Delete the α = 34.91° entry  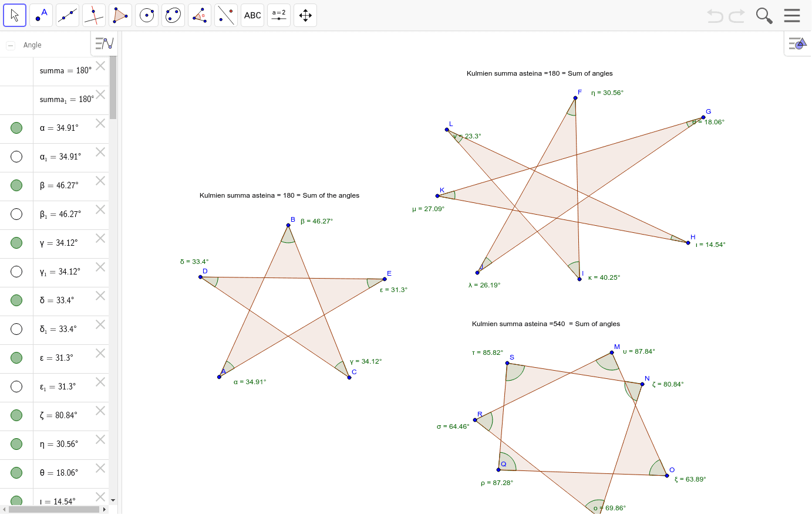pyautogui.click(x=100, y=123)
